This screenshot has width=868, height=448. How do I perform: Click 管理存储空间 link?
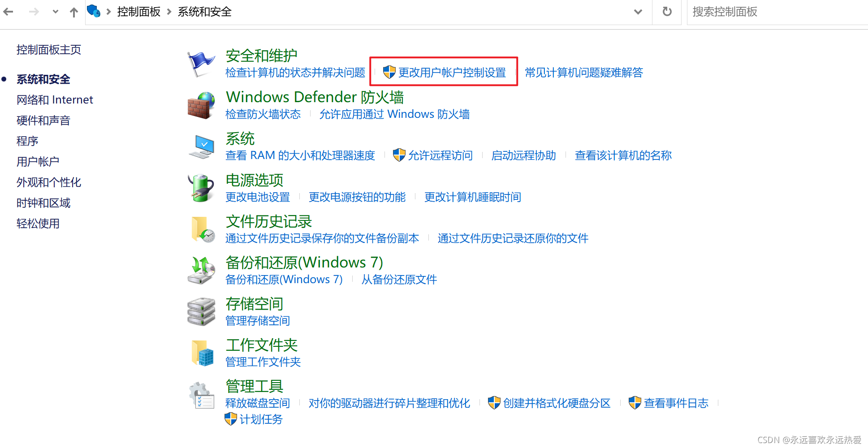(258, 321)
